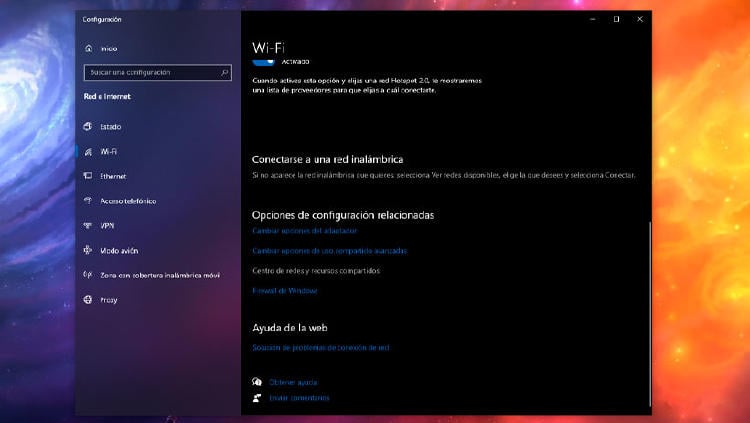The width and height of the screenshot is (750, 423).
Task: Click the Proxy globe icon
Action: 89,299
